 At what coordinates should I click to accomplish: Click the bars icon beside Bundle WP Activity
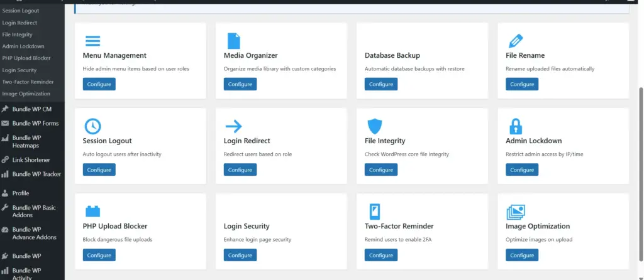5,271
